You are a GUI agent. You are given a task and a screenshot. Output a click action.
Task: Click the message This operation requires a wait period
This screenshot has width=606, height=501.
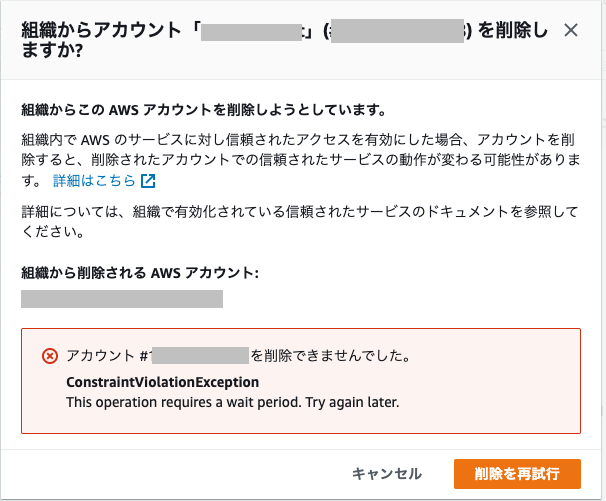tap(233, 402)
